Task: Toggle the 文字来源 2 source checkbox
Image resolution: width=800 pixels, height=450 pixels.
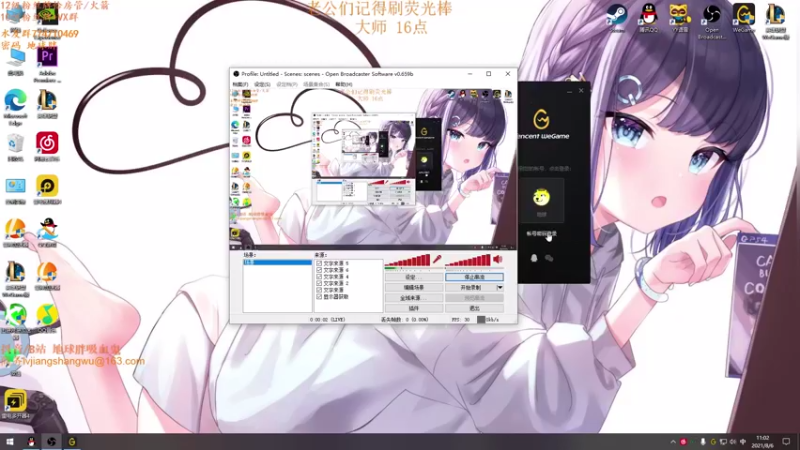Action: [x=319, y=283]
